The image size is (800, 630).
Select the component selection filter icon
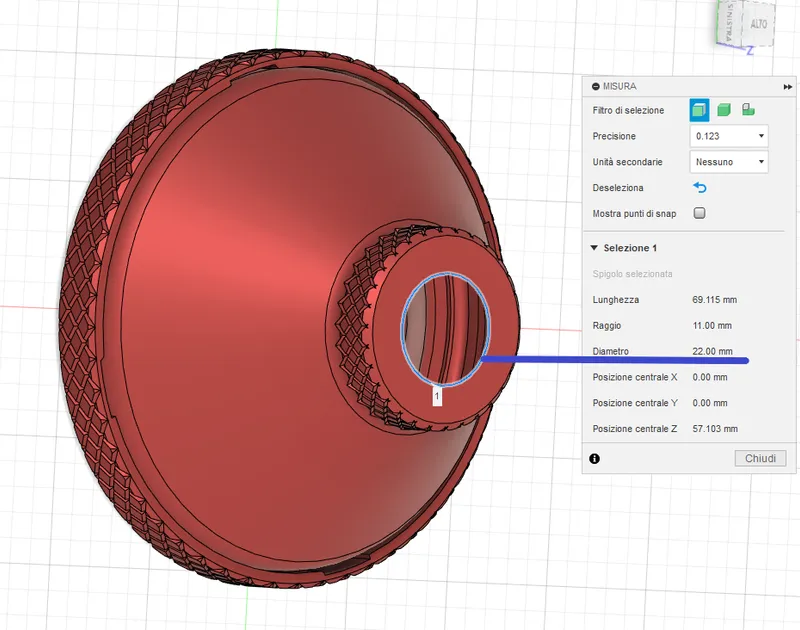coord(748,110)
